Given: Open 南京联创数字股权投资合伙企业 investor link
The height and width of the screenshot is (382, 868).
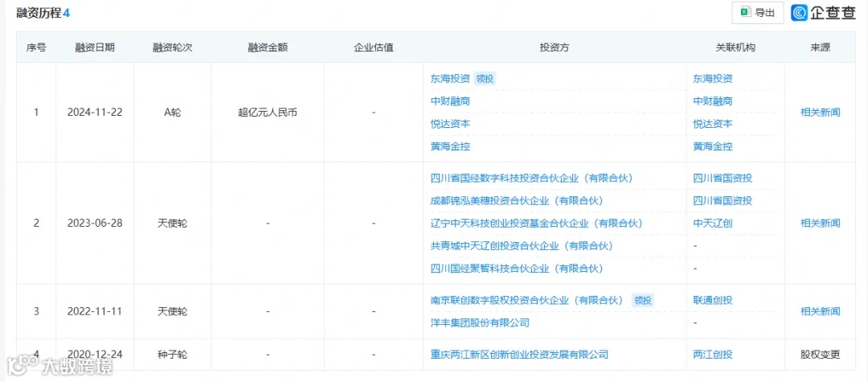Looking at the screenshot, I should [x=526, y=300].
